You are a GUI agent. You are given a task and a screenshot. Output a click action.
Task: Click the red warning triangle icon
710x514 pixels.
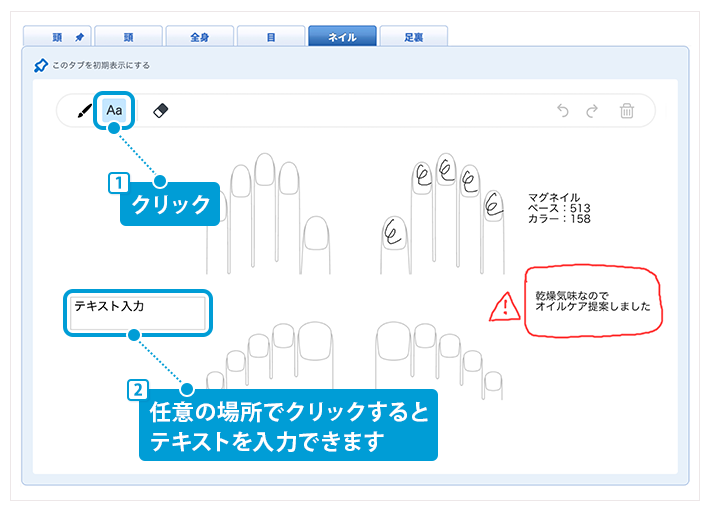pos(505,305)
